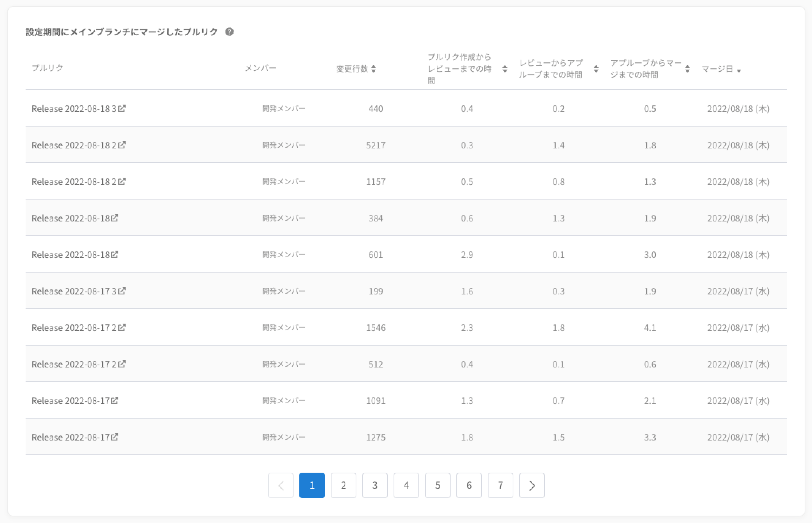Select pagination page 4
This screenshot has width=812, height=523.
pyautogui.click(x=406, y=485)
